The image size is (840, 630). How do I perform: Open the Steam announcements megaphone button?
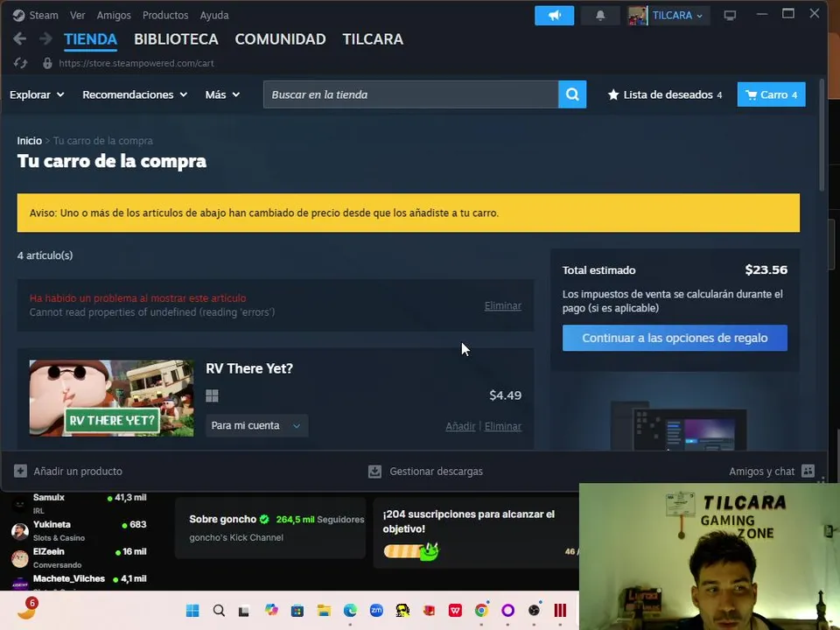[554, 16]
